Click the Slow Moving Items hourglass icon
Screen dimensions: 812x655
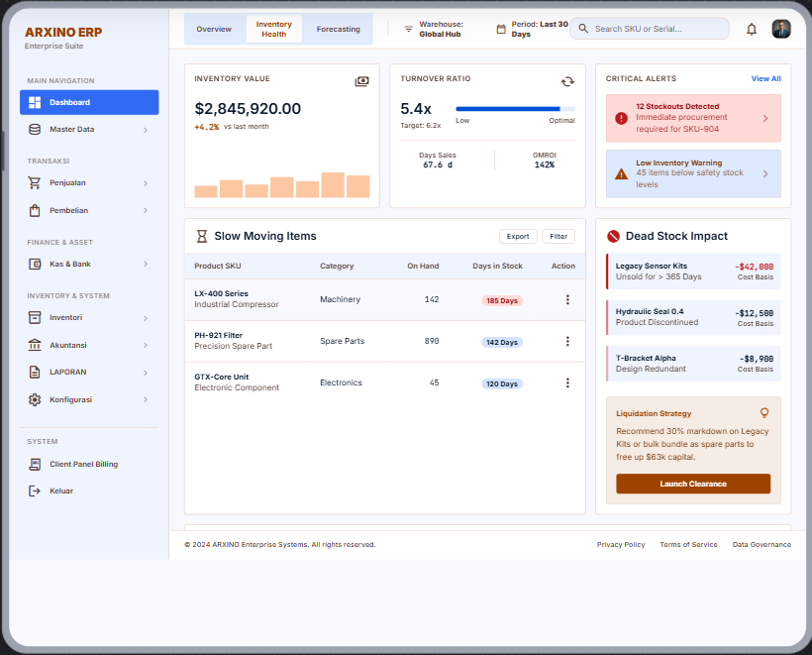[201, 236]
